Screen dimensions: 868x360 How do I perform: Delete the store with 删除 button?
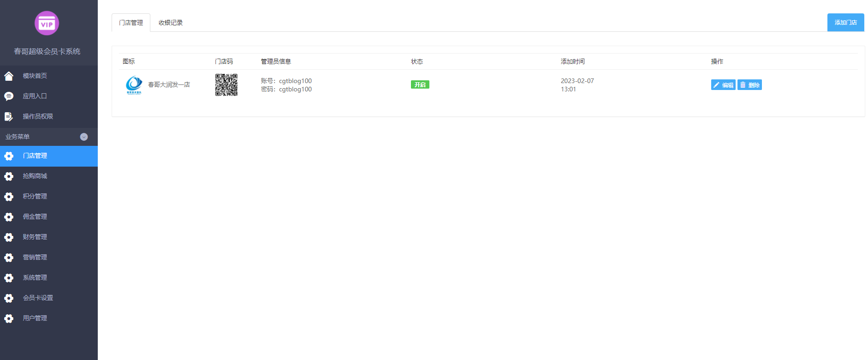click(749, 85)
